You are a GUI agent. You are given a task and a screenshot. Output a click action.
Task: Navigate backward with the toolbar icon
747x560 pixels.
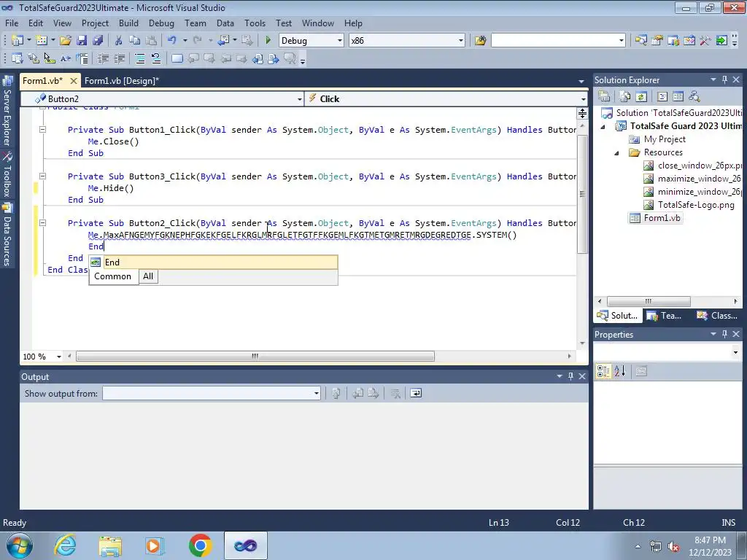pyautogui.click(x=223, y=41)
